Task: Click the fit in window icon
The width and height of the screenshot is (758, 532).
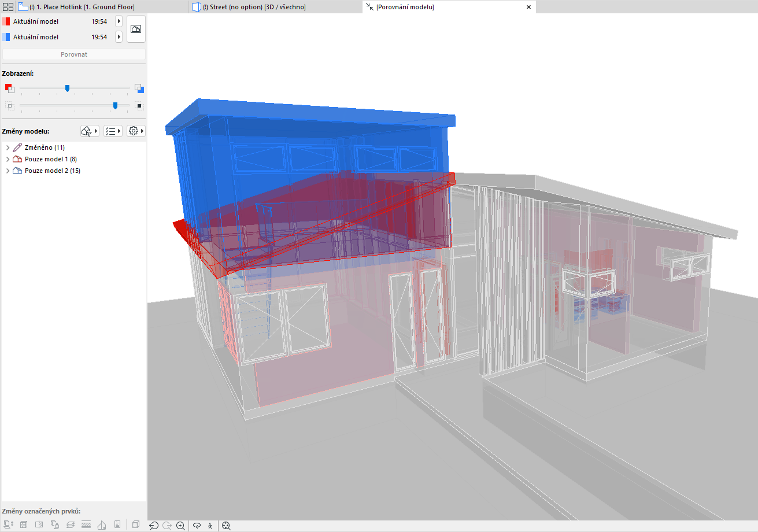Action: [x=226, y=526]
